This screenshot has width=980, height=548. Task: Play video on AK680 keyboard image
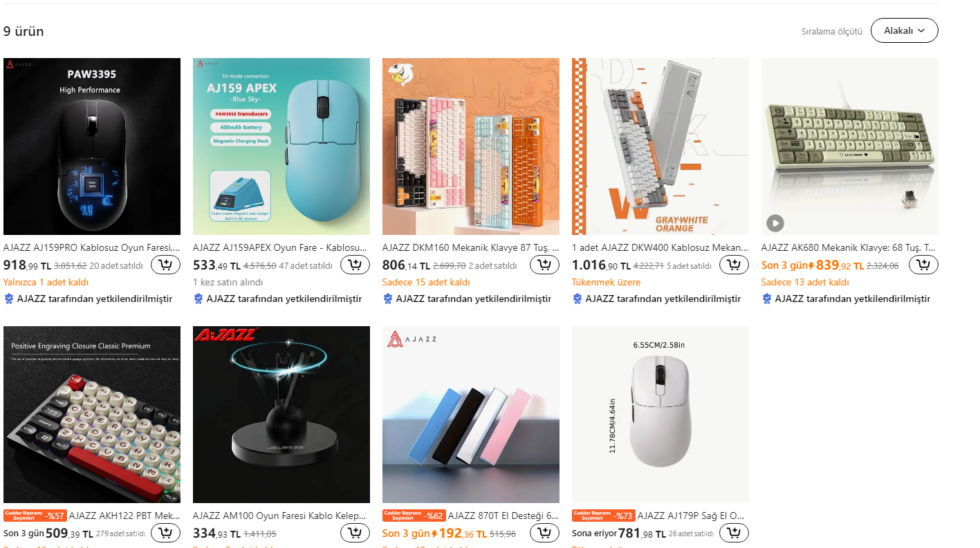pyautogui.click(x=775, y=223)
